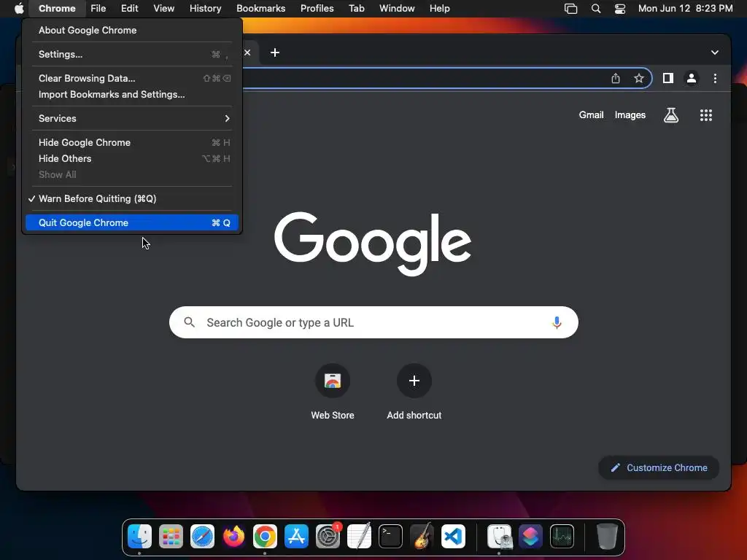
Task: Open Gmail link
Action: coord(591,114)
